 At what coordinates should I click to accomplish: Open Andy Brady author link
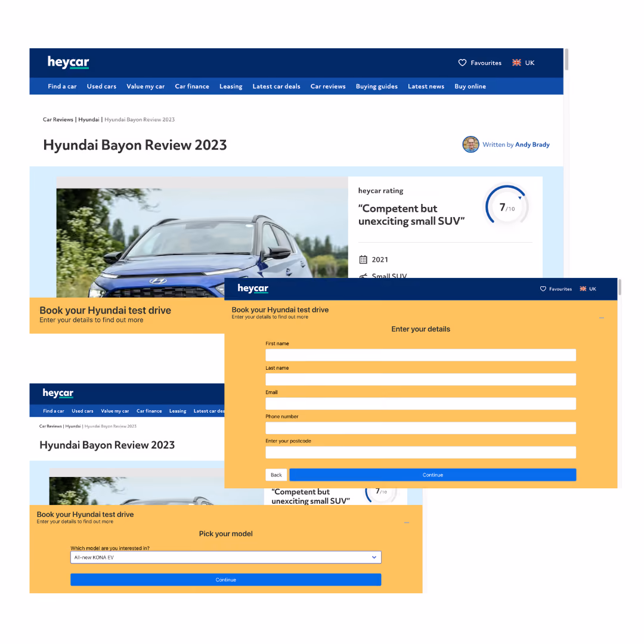[x=532, y=144]
